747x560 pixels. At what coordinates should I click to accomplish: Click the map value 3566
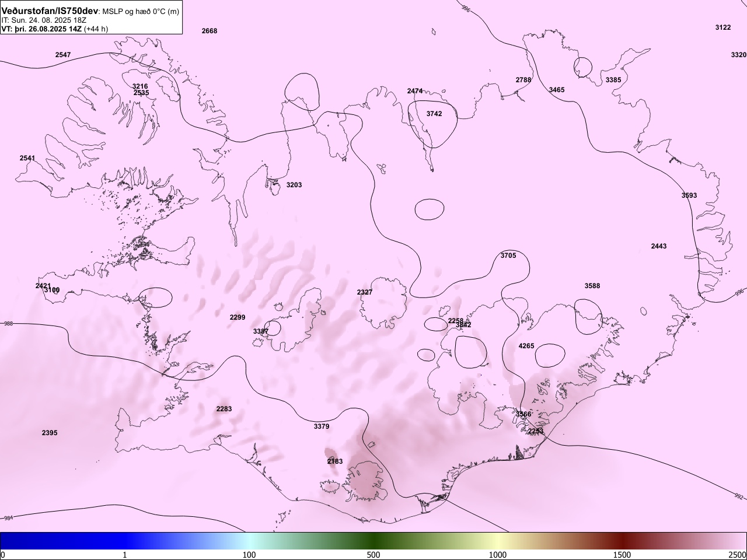pyautogui.click(x=523, y=414)
